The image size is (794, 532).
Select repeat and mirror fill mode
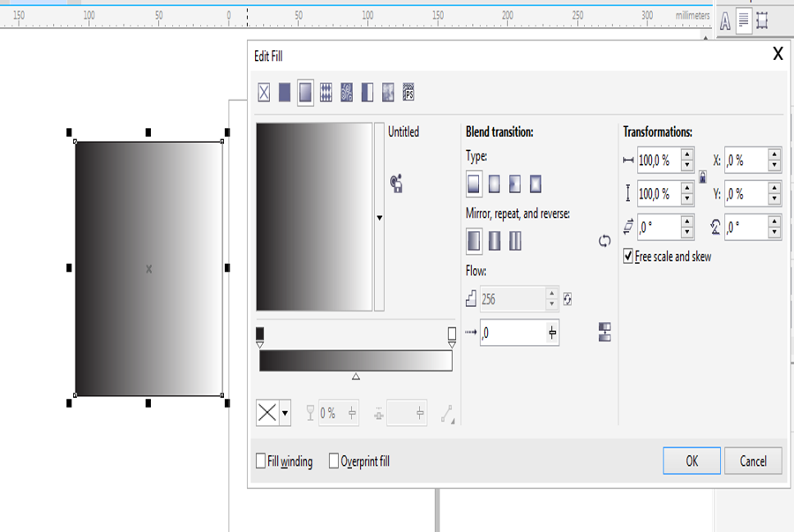pos(495,241)
